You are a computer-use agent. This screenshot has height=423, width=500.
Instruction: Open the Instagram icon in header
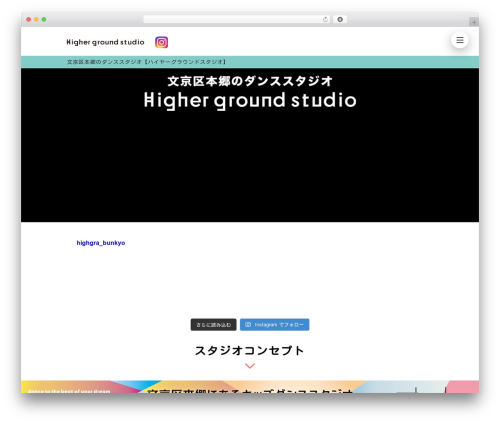coord(161,42)
